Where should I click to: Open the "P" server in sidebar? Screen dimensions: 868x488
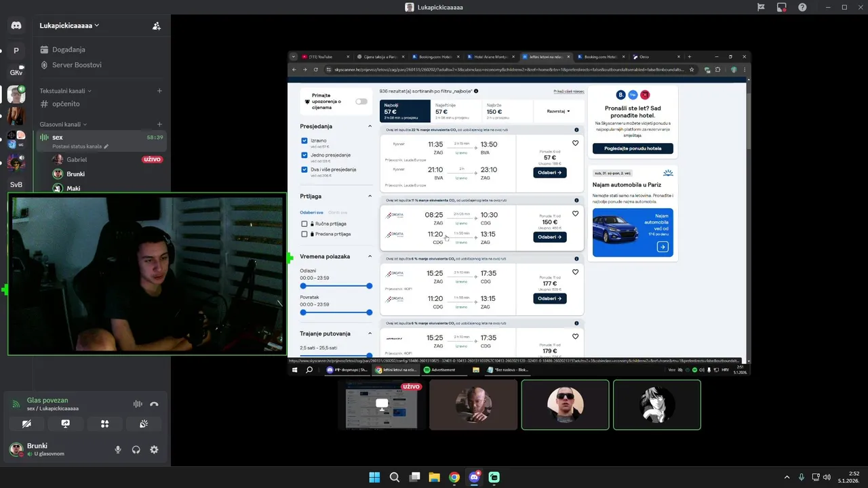16,51
